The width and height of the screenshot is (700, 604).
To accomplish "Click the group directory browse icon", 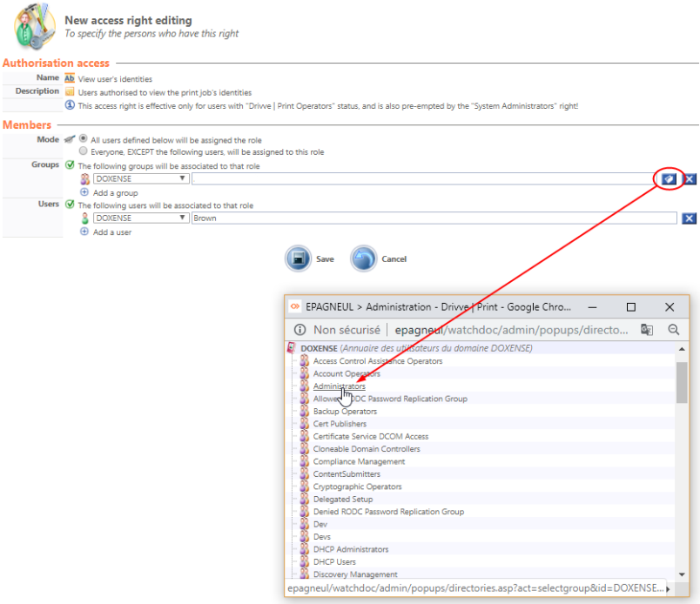I will click(x=668, y=178).
